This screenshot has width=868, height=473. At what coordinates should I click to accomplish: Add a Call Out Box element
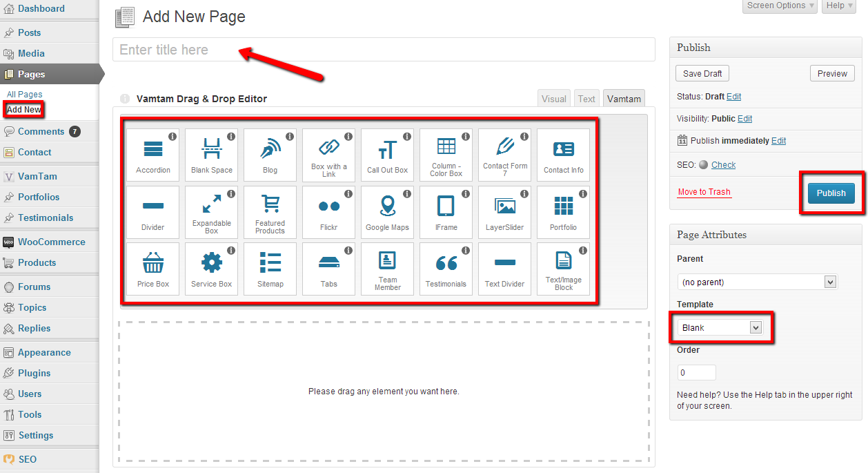(388, 155)
